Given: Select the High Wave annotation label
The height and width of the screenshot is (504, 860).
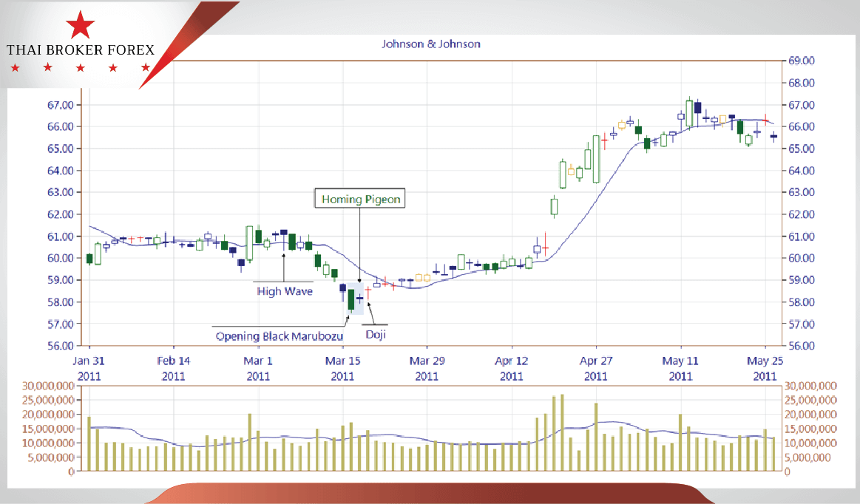Looking at the screenshot, I should [285, 291].
